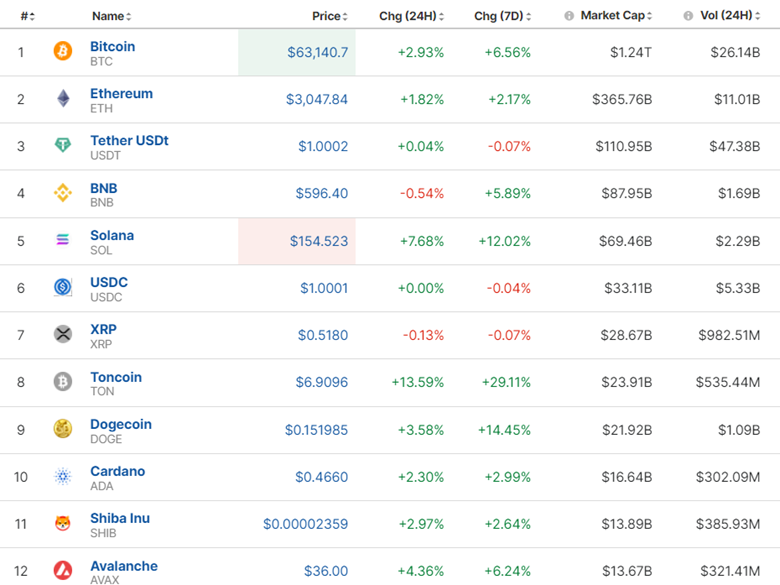Open the Ethereum name link
The image size is (780, 585).
click(x=121, y=94)
